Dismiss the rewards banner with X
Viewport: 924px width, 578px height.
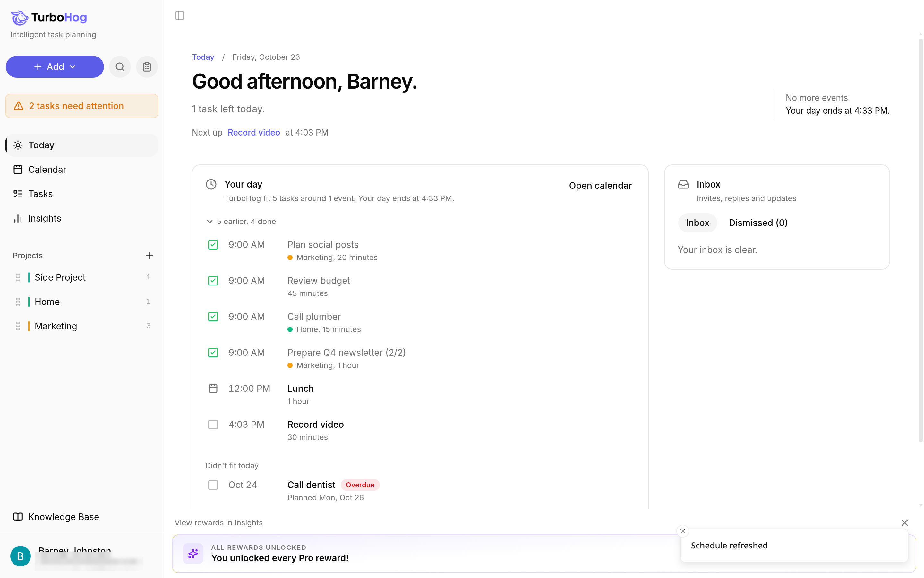[904, 522]
